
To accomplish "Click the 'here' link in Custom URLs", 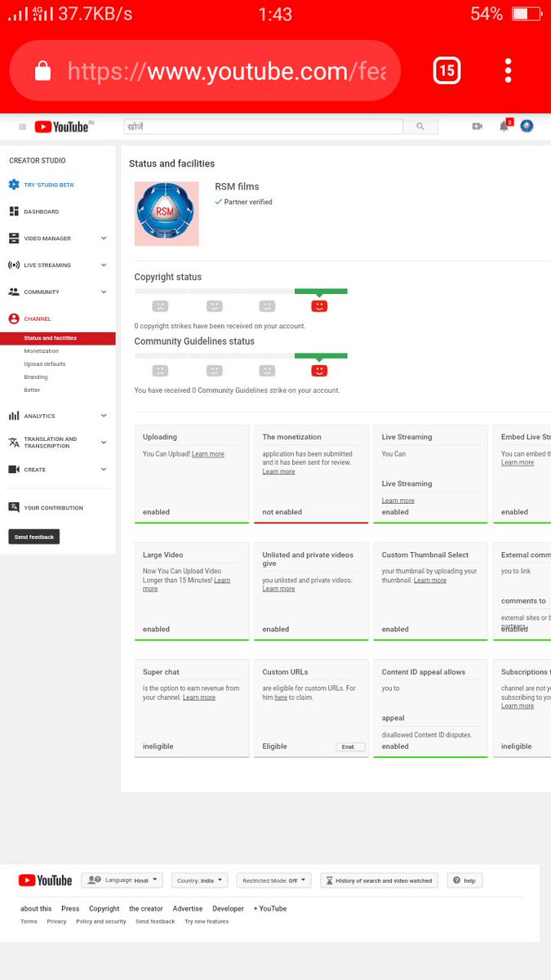I will coord(281,697).
